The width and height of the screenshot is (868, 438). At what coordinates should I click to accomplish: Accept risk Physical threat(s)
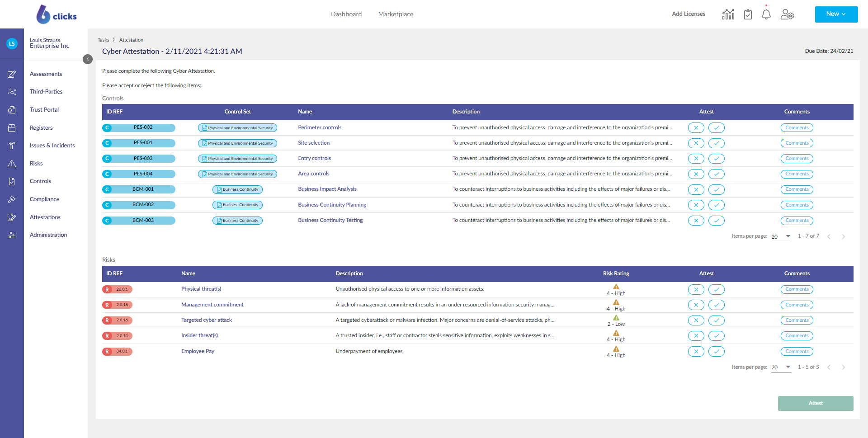pos(717,289)
